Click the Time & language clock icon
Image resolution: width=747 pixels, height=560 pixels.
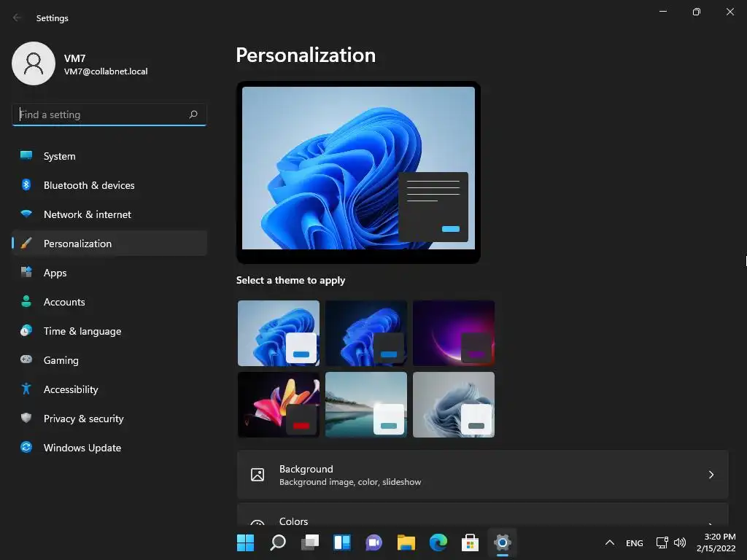(26, 330)
